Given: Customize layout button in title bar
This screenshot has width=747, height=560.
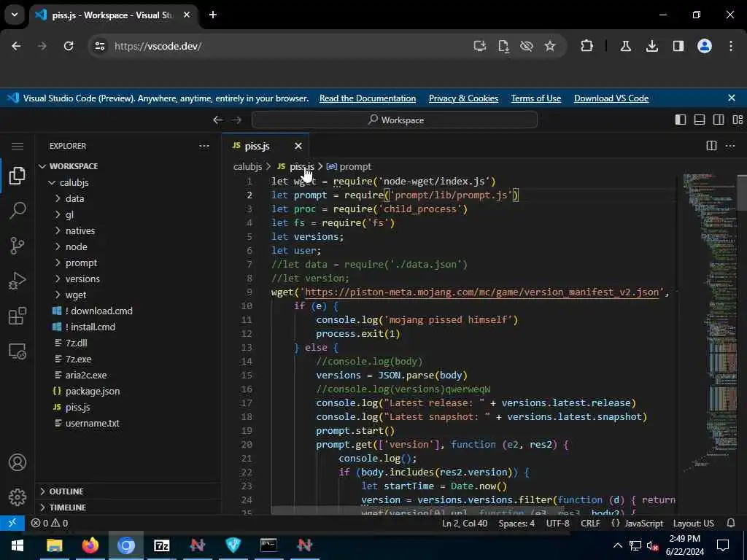Looking at the screenshot, I should tap(738, 120).
